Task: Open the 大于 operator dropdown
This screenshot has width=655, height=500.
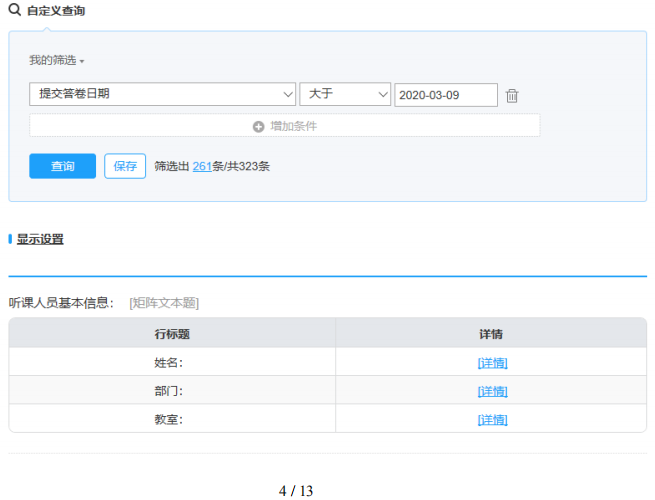Action: coord(344,94)
